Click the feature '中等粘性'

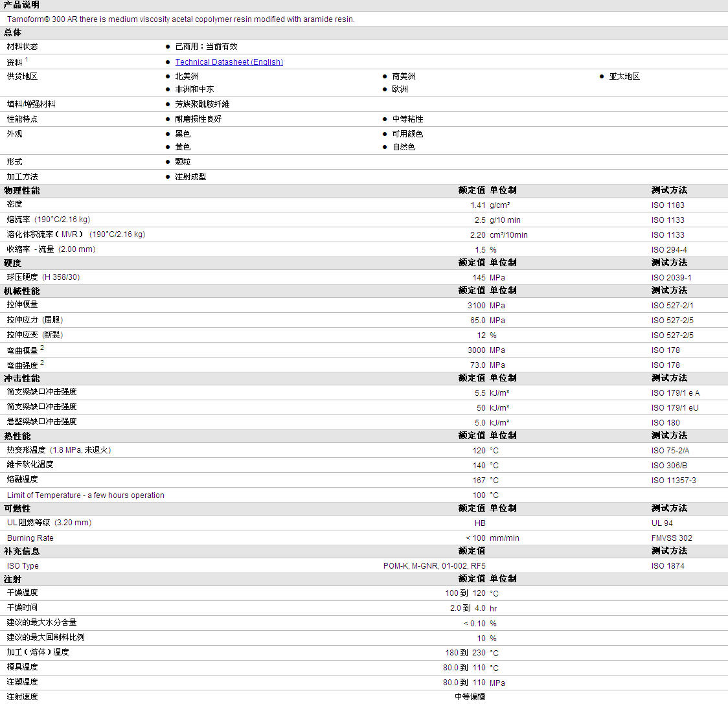(x=407, y=119)
